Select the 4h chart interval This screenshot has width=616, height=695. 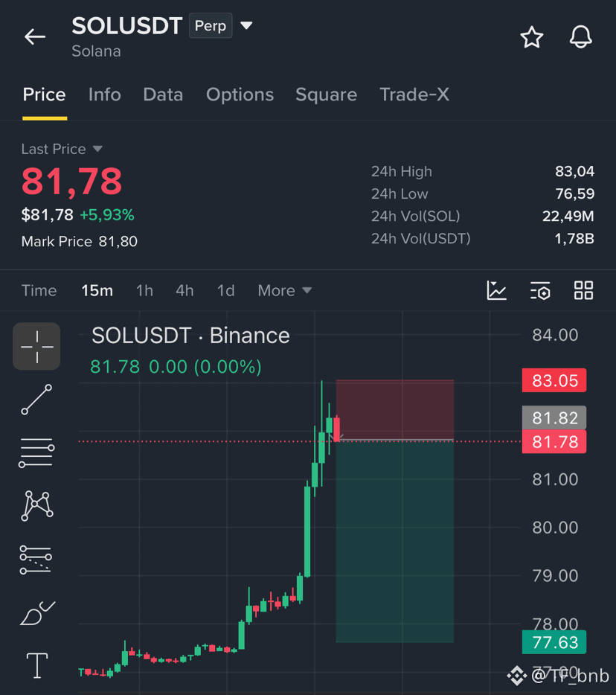(x=185, y=291)
